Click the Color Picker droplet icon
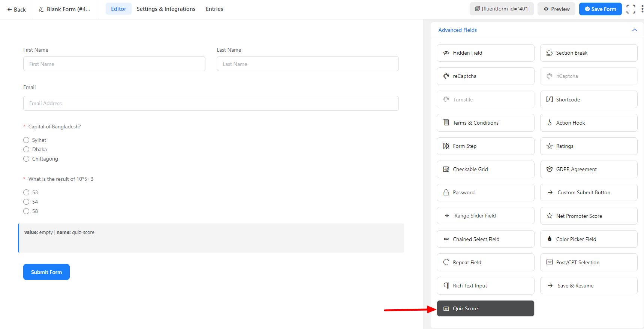This screenshot has width=644, height=329. pyautogui.click(x=550, y=239)
